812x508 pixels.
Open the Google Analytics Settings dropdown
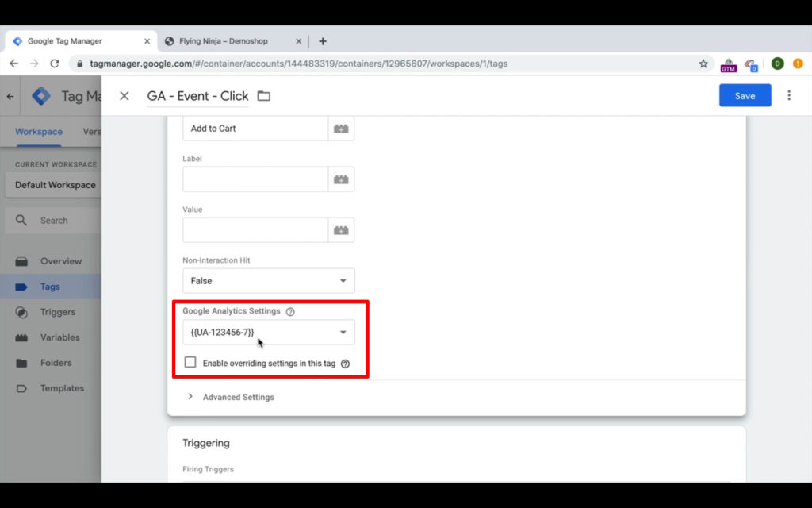[269, 333]
